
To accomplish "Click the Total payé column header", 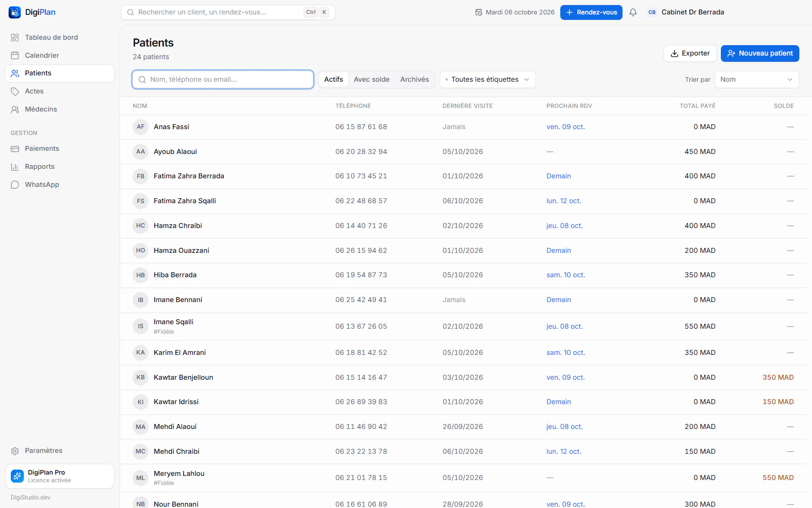I will point(697,106).
